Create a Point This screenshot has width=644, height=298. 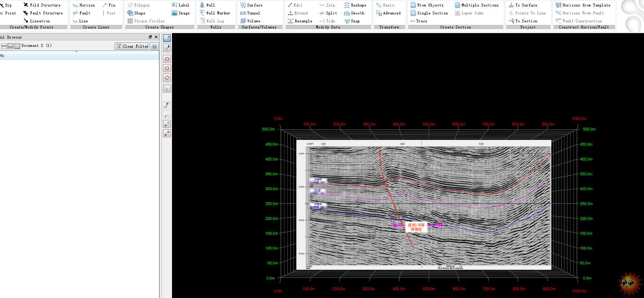tap(8, 13)
